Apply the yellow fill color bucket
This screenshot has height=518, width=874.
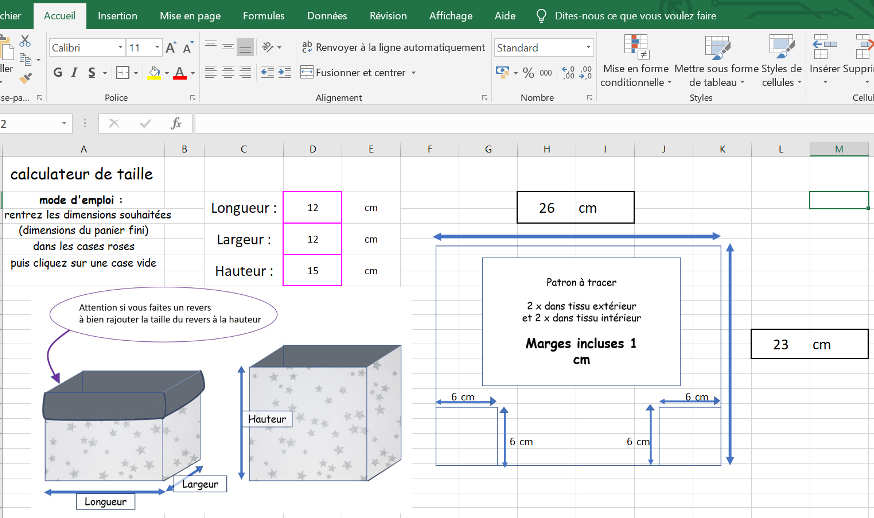click(x=154, y=73)
